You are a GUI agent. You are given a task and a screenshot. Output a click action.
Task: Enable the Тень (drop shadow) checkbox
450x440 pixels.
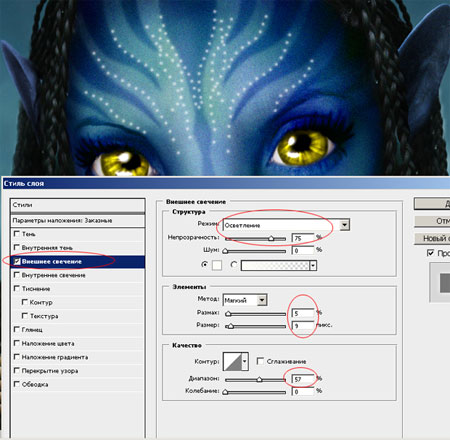[x=16, y=234]
